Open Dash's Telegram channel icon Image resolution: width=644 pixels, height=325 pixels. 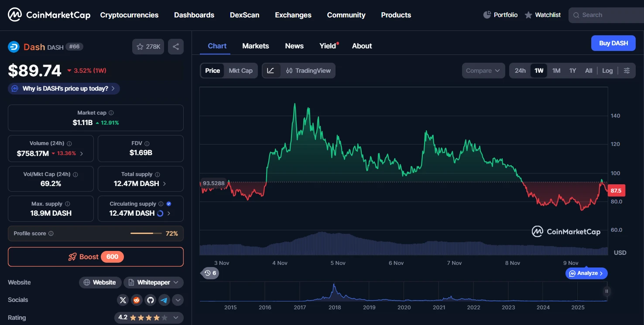coord(164,300)
